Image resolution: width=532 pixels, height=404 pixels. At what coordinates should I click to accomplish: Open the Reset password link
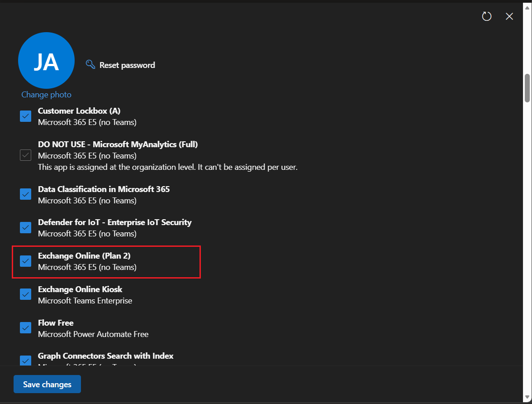[127, 65]
